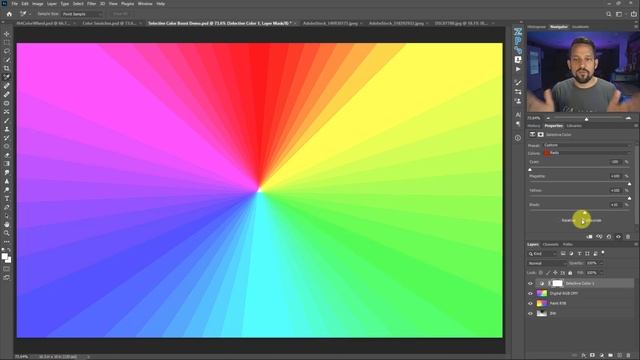Image resolution: width=640 pixels, height=360 pixels.
Task: Open the Window menu
Action: [145, 4]
